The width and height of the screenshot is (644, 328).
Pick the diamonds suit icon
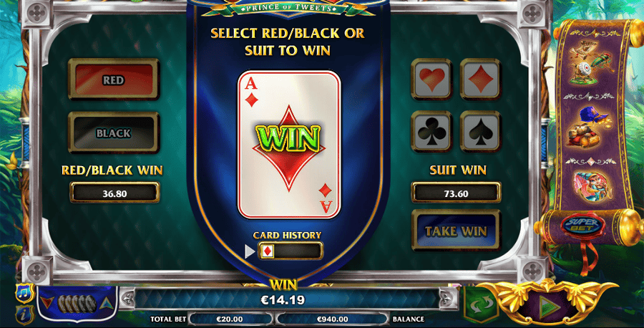tap(480, 79)
